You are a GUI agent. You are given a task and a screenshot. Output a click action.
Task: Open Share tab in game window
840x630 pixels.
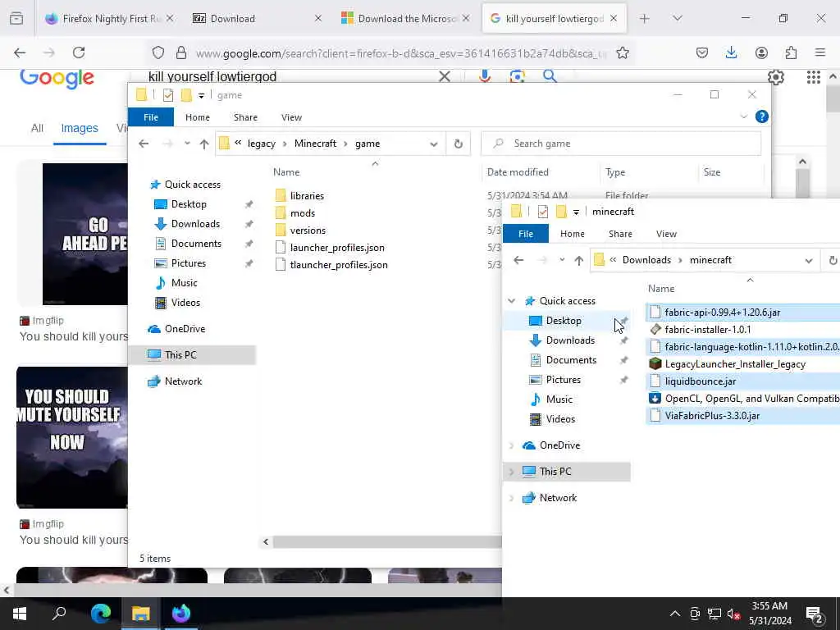pyautogui.click(x=245, y=117)
